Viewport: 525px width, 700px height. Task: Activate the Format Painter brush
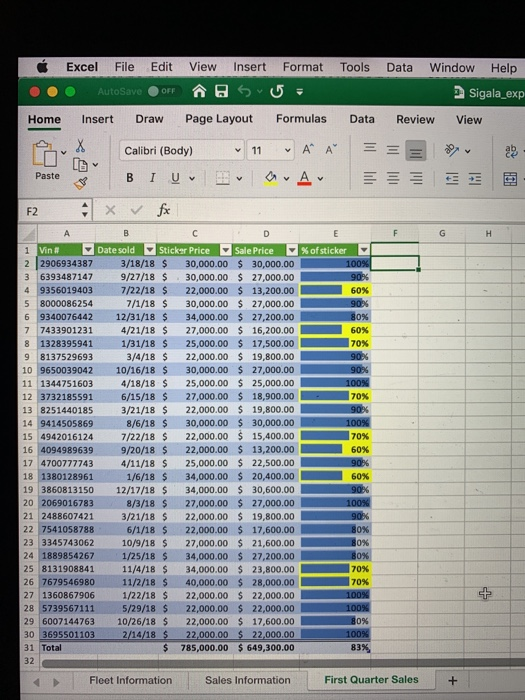pyautogui.click(x=81, y=183)
